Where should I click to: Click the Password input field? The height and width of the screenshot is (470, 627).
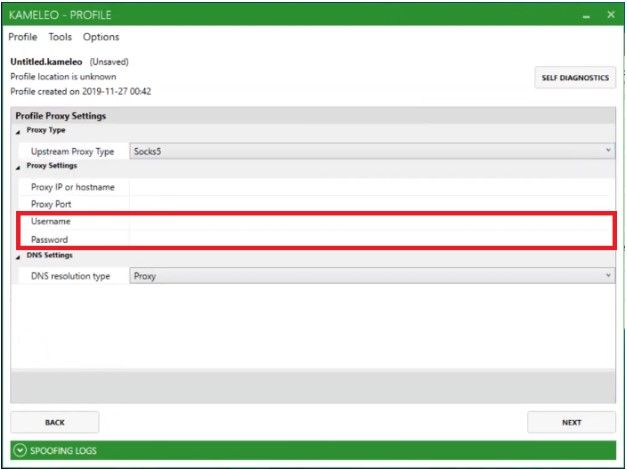coord(372,239)
